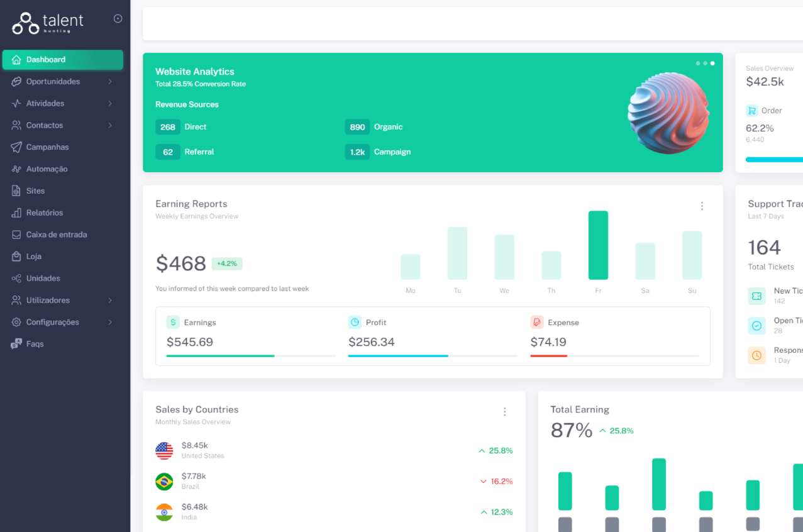Go to Unidades in the sidebar
803x532 pixels.
(x=43, y=279)
